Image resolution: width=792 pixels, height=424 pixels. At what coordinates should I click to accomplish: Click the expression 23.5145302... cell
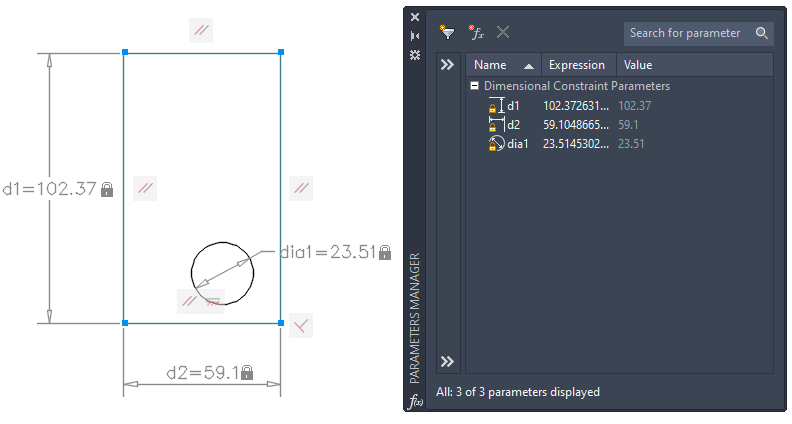pos(576,144)
